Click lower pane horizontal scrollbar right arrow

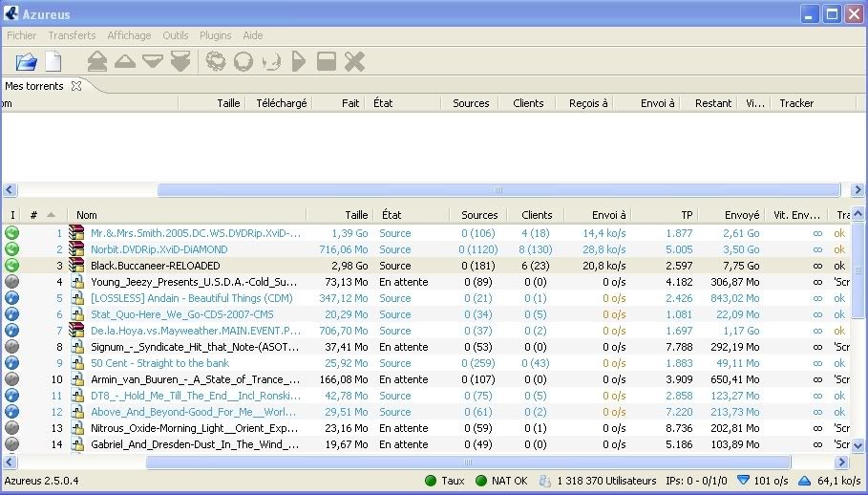pos(842,462)
